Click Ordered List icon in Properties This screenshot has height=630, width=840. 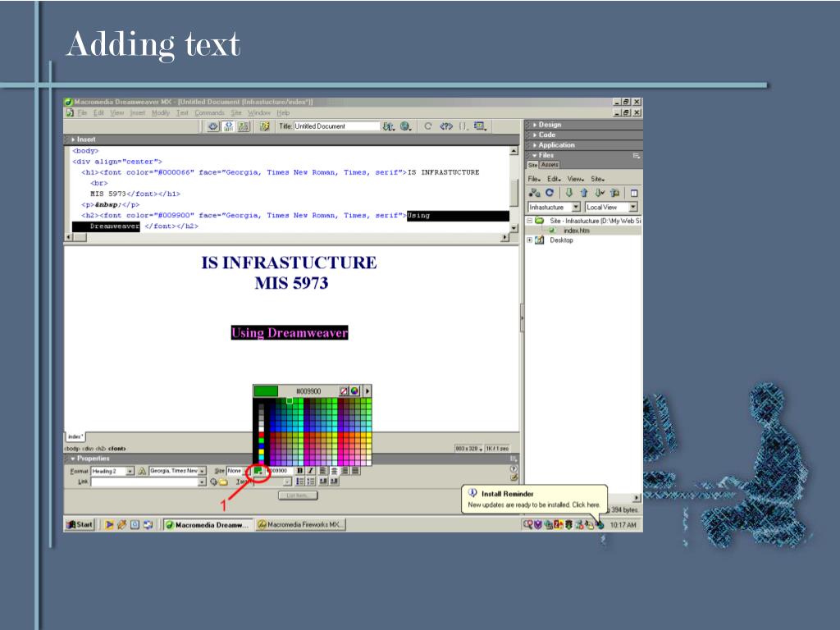pyautogui.click(x=311, y=482)
